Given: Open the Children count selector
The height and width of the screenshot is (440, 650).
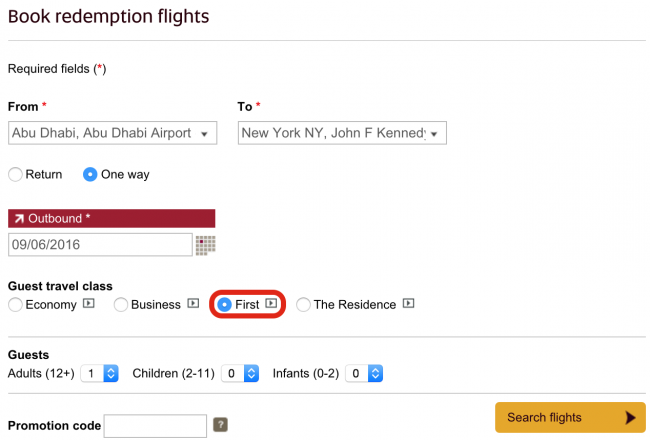Looking at the screenshot, I should 240,374.
